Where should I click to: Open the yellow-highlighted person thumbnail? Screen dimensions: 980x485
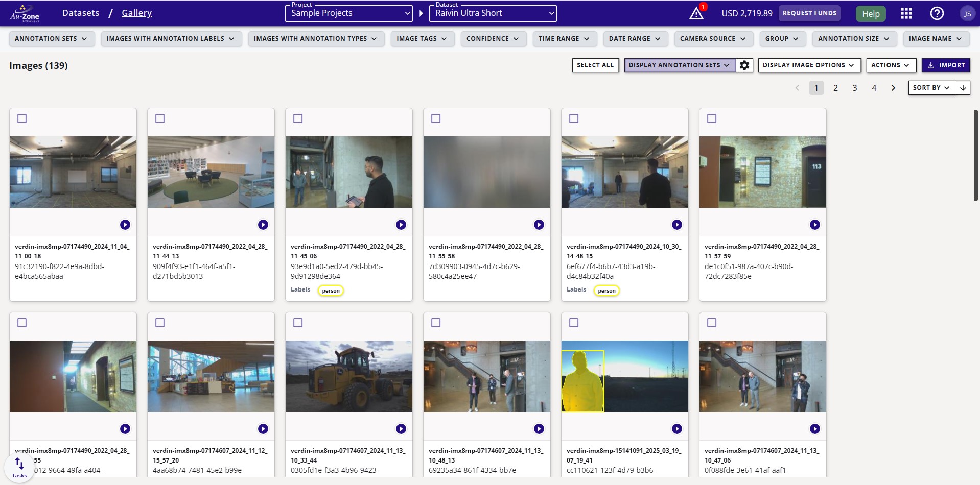(624, 376)
